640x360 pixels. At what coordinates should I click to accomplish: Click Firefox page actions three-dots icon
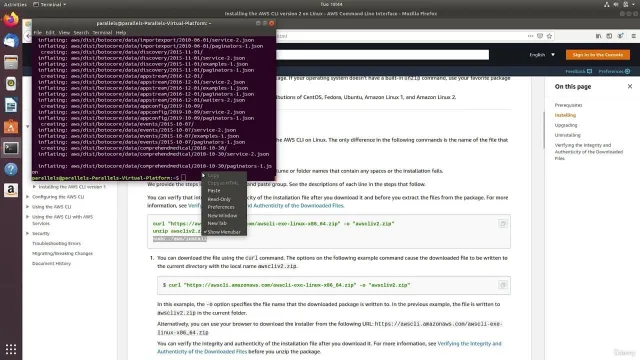pyautogui.click(x=530, y=36)
